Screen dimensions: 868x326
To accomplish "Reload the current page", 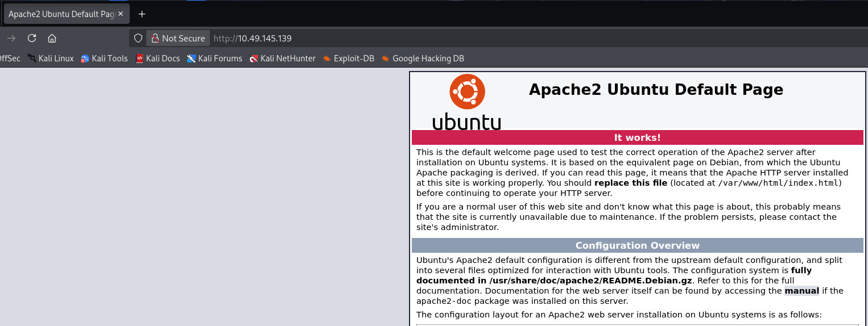I will pos(32,38).
